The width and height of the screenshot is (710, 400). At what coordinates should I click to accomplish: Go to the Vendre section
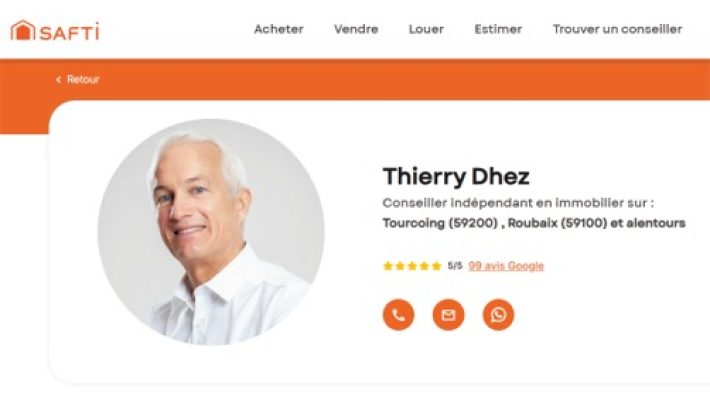(356, 29)
